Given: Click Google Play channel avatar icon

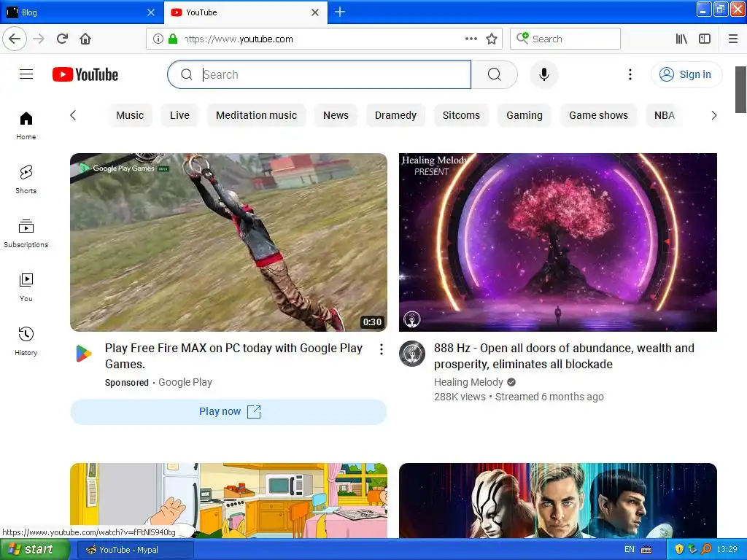Looking at the screenshot, I should 84,354.
